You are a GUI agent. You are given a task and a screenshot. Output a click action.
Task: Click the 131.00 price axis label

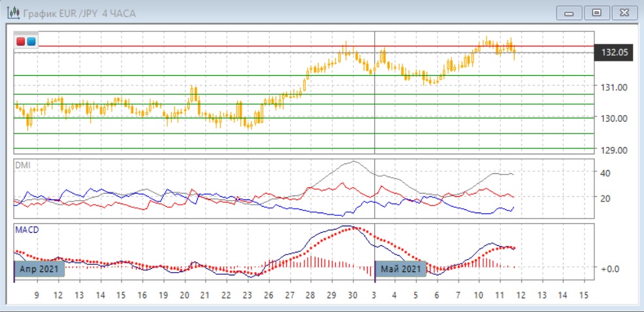click(613, 87)
